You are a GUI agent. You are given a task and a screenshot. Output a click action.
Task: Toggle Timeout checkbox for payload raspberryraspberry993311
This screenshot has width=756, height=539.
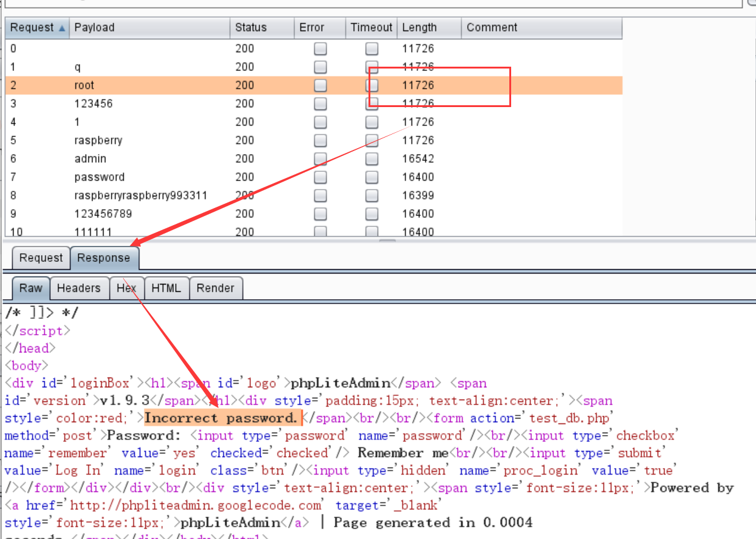point(372,196)
